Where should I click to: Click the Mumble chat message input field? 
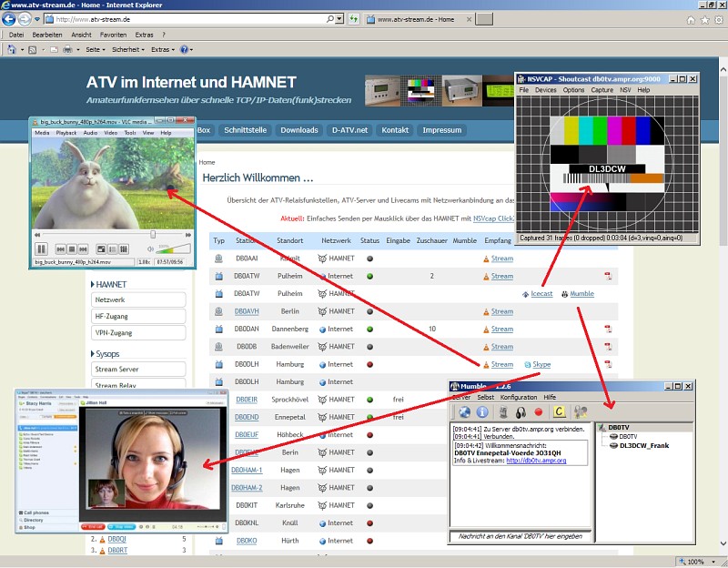(520, 536)
